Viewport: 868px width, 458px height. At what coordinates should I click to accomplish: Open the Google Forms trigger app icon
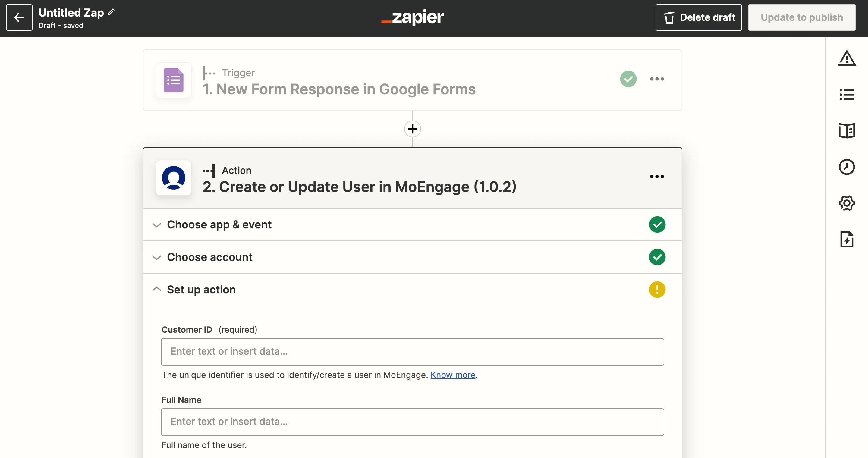[174, 80]
